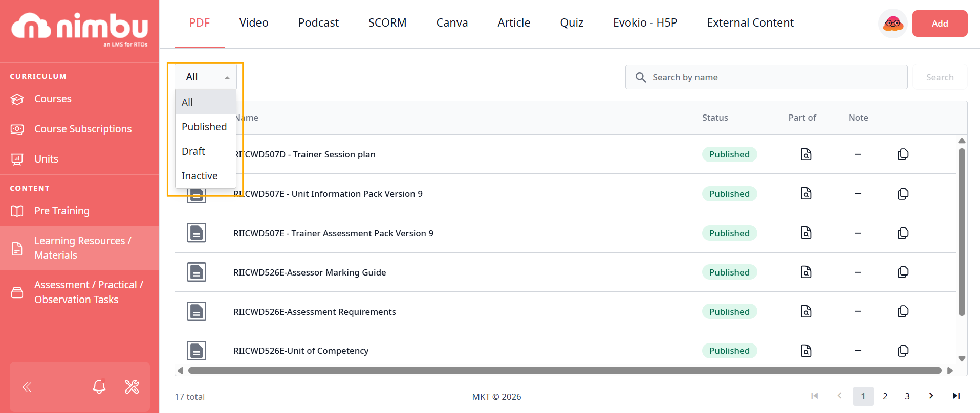Switch to the External Content tab
Screen dimensions: 980x413
tap(750, 23)
